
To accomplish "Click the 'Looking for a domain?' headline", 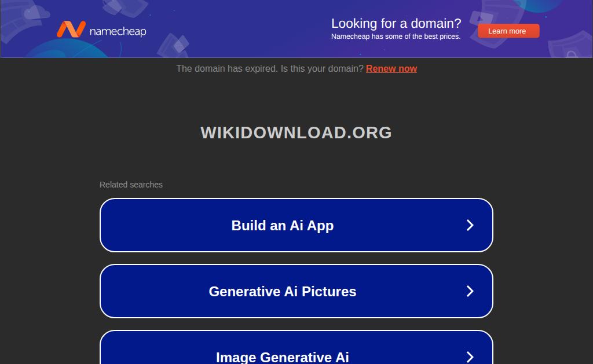I will click(396, 23).
